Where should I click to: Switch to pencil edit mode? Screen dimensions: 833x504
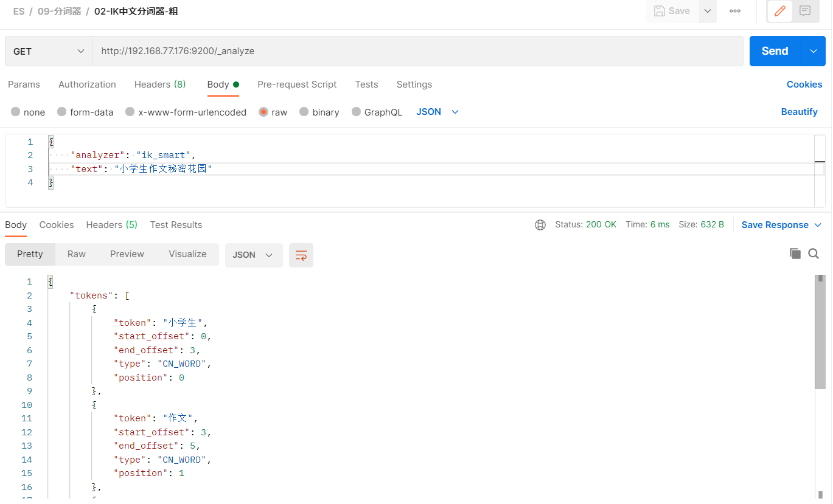coord(780,11)
